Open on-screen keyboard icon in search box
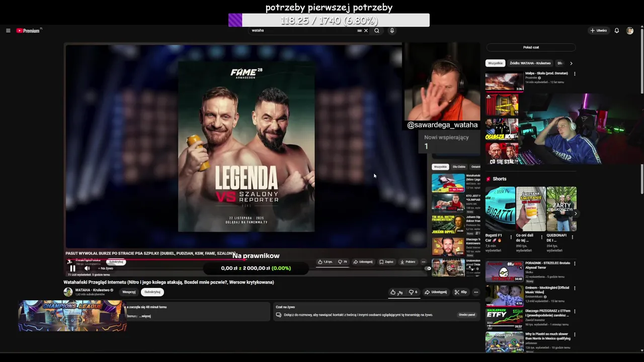 click(x=359, y=31)
